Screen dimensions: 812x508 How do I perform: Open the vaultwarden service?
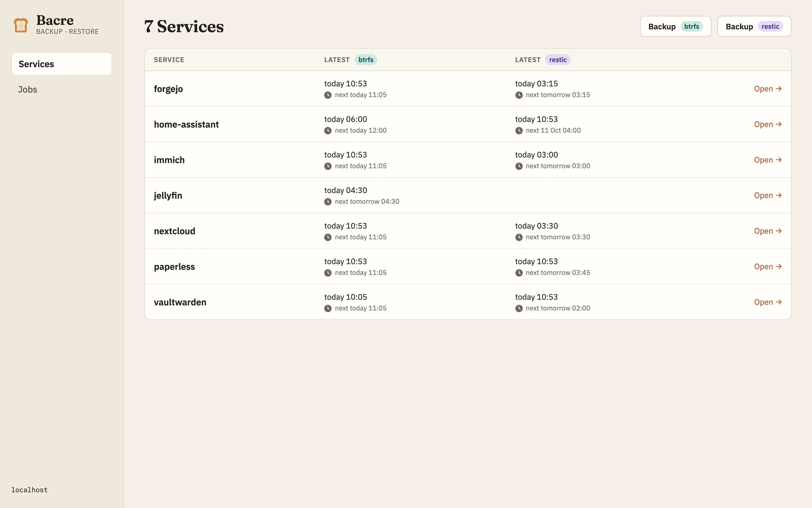point(768,302)
